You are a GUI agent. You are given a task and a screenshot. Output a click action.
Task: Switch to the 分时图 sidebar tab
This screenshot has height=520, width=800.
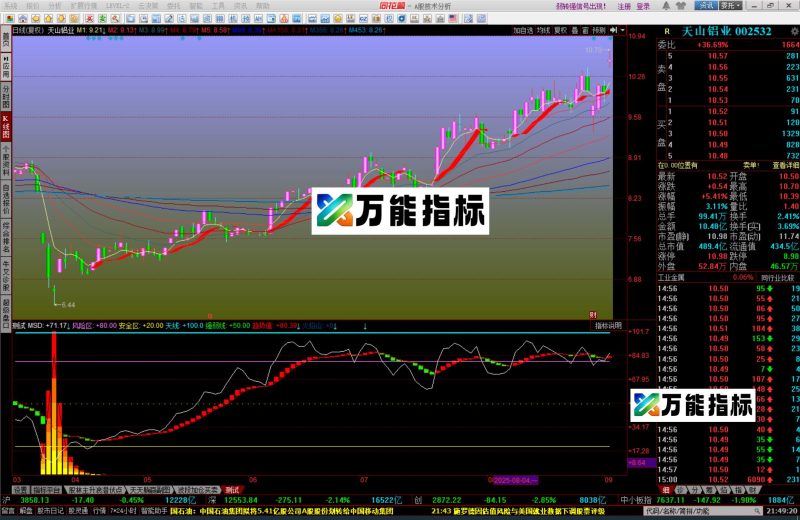pos(6,96)
